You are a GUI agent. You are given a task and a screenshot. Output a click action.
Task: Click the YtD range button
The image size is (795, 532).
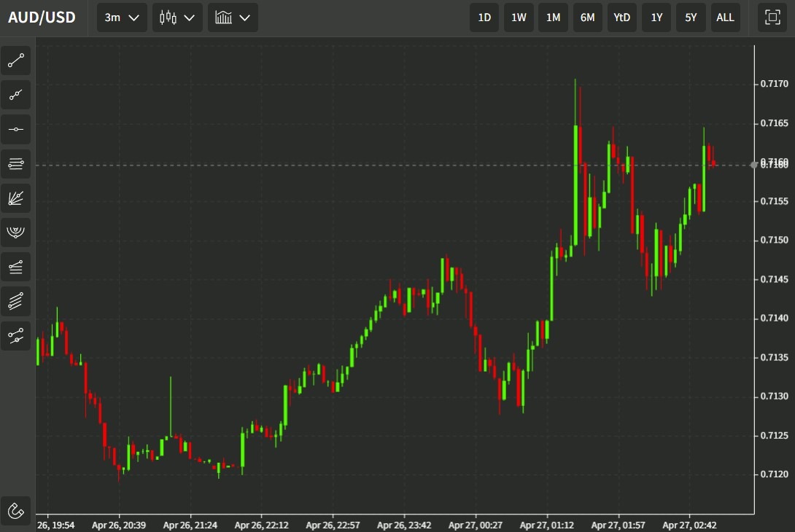(622, 17)
